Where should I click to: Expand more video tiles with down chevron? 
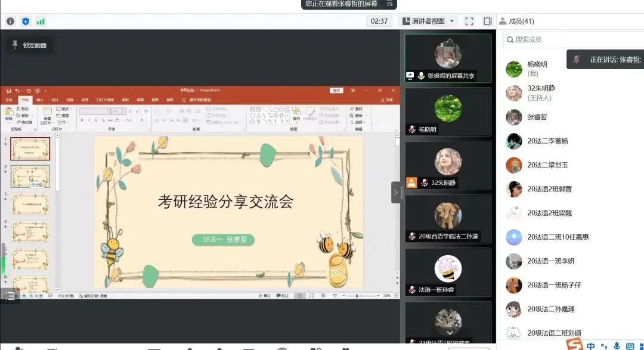click(450, 332)
